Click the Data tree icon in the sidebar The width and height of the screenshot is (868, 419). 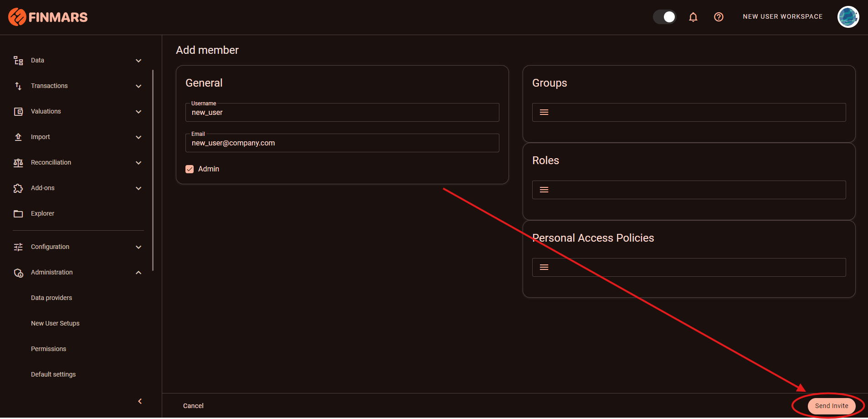coord(18,60)
